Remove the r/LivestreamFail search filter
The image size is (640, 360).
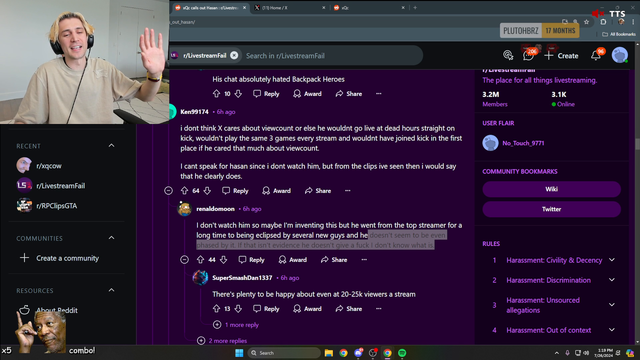tap(234, 56)
